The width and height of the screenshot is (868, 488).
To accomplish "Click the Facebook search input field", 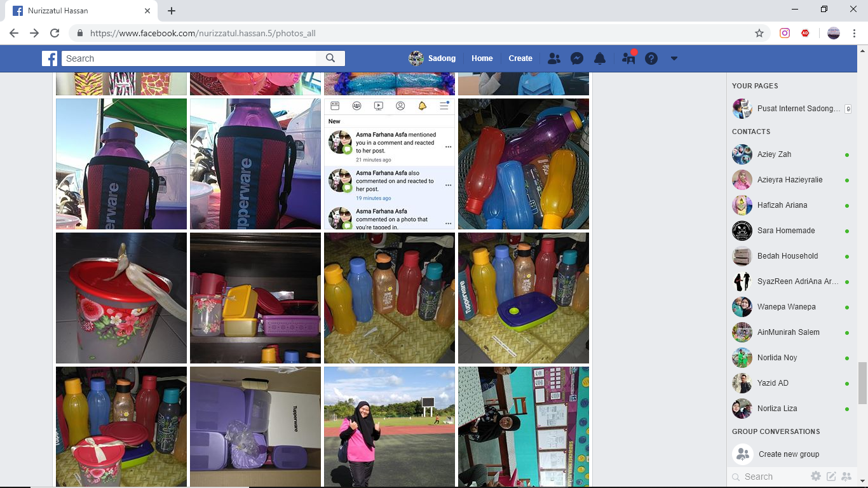I will 189,58.
